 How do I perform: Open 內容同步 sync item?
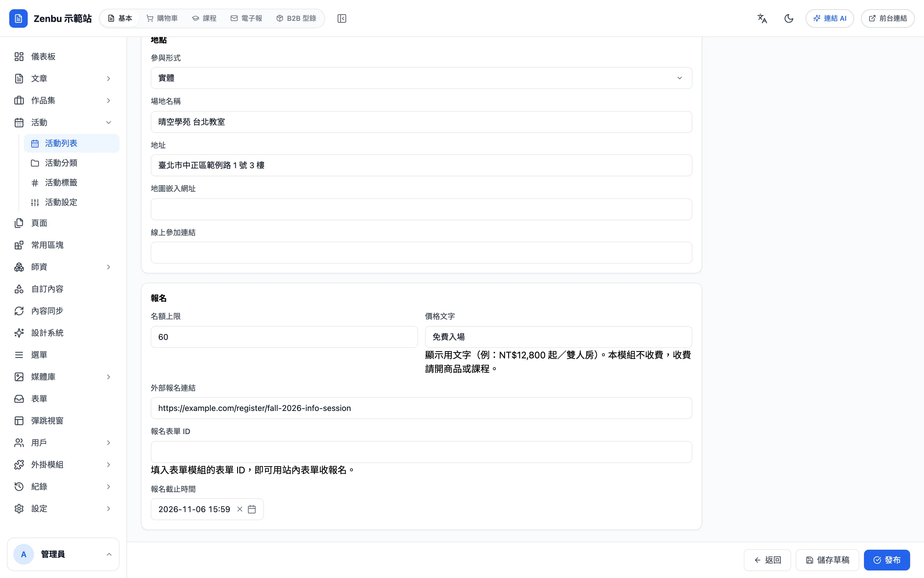(63, 311)
